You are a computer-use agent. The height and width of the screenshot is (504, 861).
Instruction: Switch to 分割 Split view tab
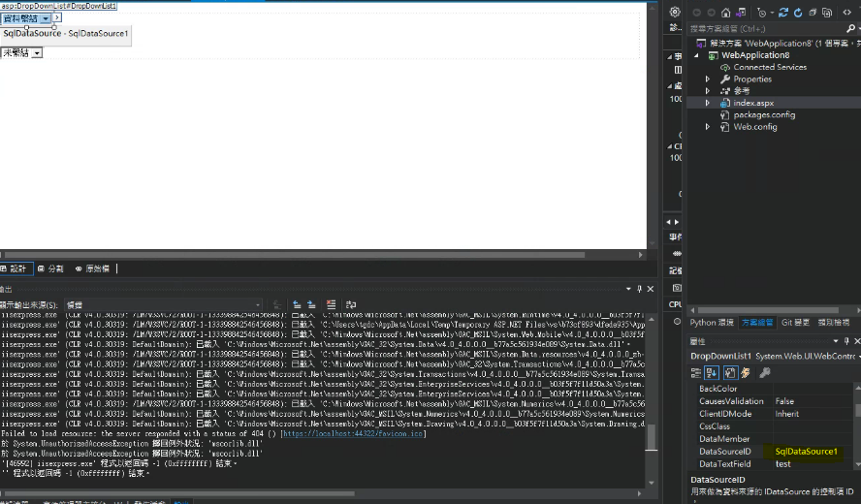pyautogui.click(x=50, y=268)
